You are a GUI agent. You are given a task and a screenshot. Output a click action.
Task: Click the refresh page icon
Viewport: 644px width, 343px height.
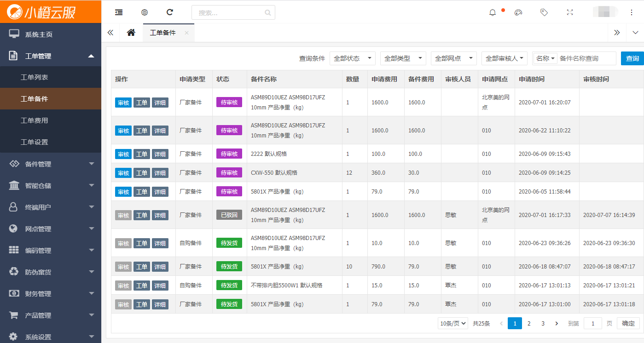pyautogui.click(x=170, y=12)
